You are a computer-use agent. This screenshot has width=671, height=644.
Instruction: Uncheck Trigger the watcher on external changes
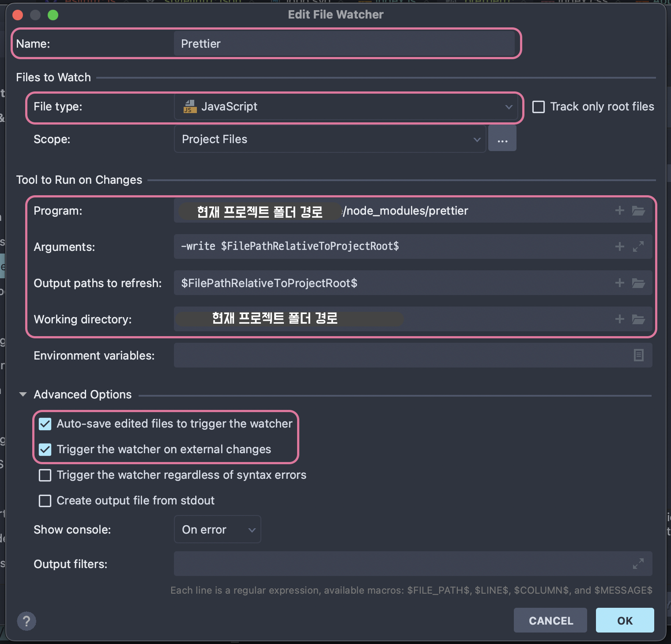click(45, 450)
